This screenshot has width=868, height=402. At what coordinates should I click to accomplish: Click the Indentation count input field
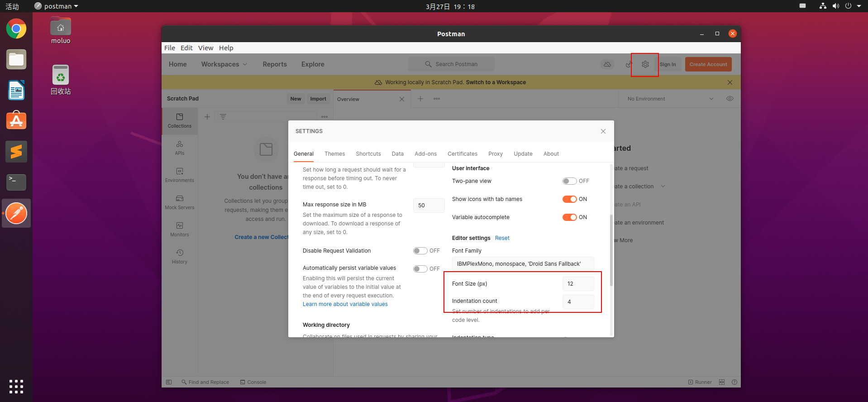pyautogui.click(x=578, y=302)
